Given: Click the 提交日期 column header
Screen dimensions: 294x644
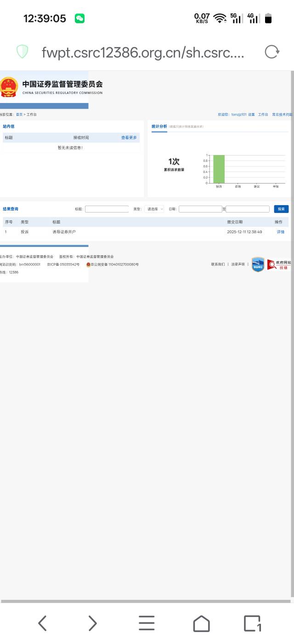Looking at the screenshot, I should pos(235,222).
